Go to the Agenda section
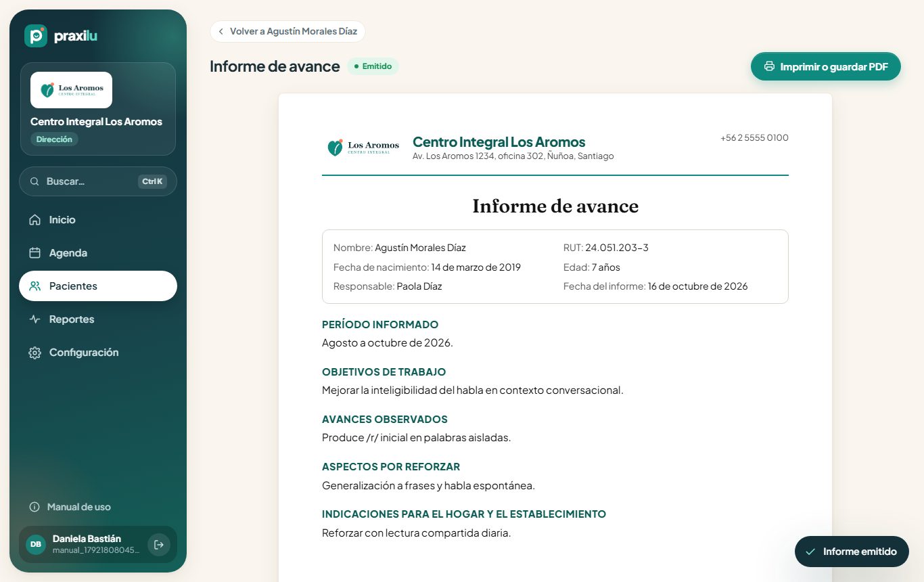 (98, 253)
